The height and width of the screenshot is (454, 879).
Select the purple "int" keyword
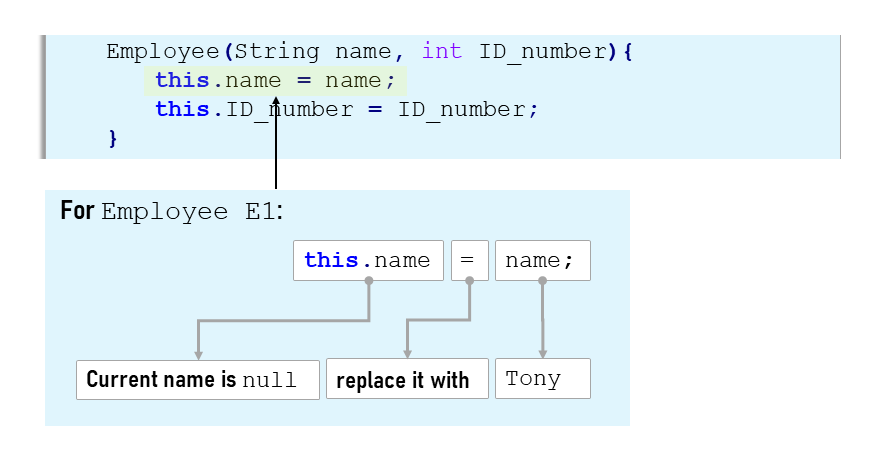click(443, 51)
